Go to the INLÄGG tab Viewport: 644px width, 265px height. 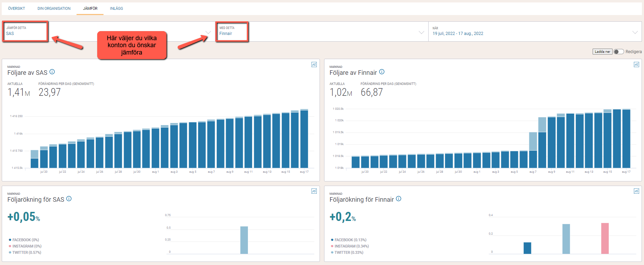tap(116, 8)
